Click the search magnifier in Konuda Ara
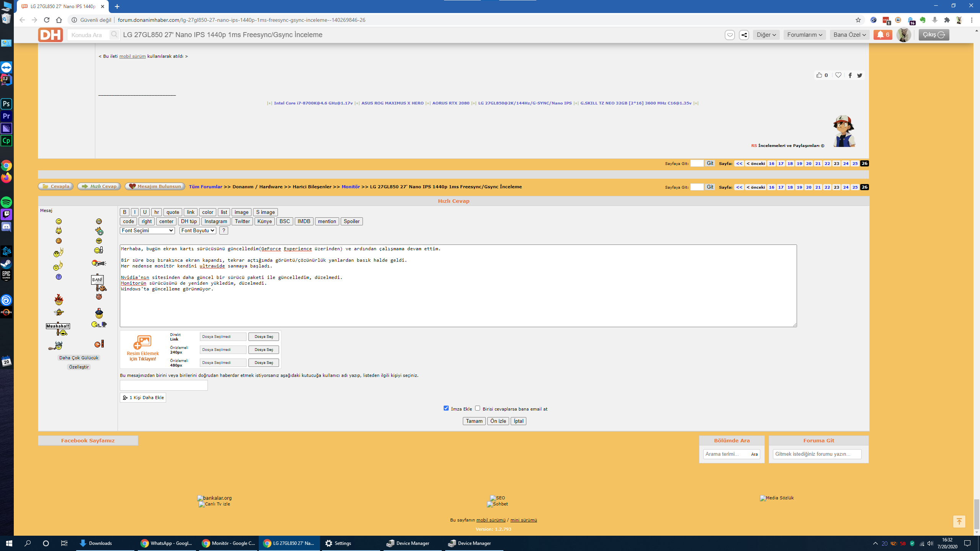 [x=114, y=35]
